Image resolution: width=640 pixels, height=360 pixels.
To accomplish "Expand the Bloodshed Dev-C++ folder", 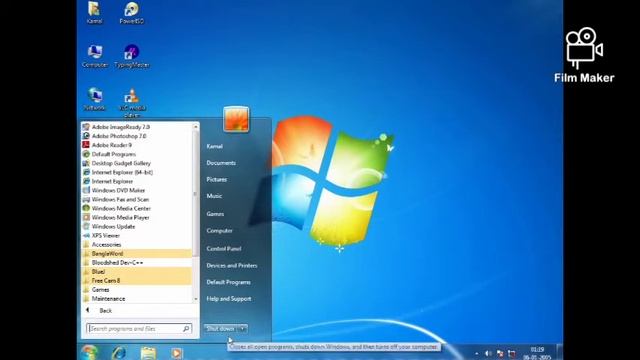I will [136, 262].
